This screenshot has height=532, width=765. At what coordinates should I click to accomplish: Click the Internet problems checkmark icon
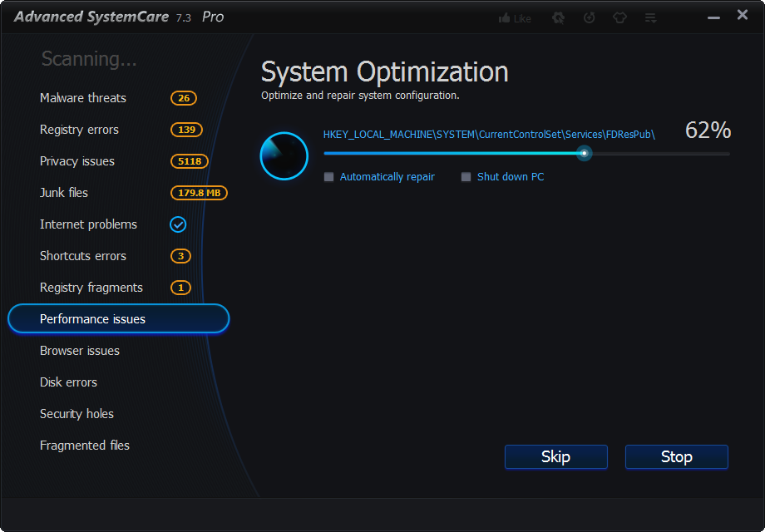(178, 224)
